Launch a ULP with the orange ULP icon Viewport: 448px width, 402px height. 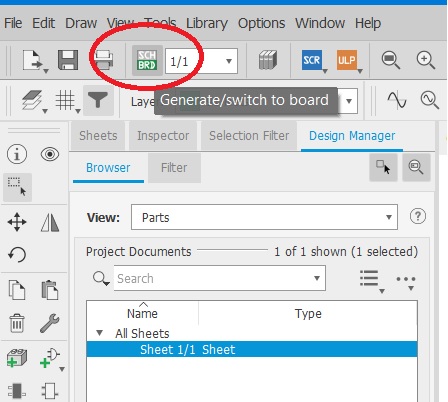[347, 60]
